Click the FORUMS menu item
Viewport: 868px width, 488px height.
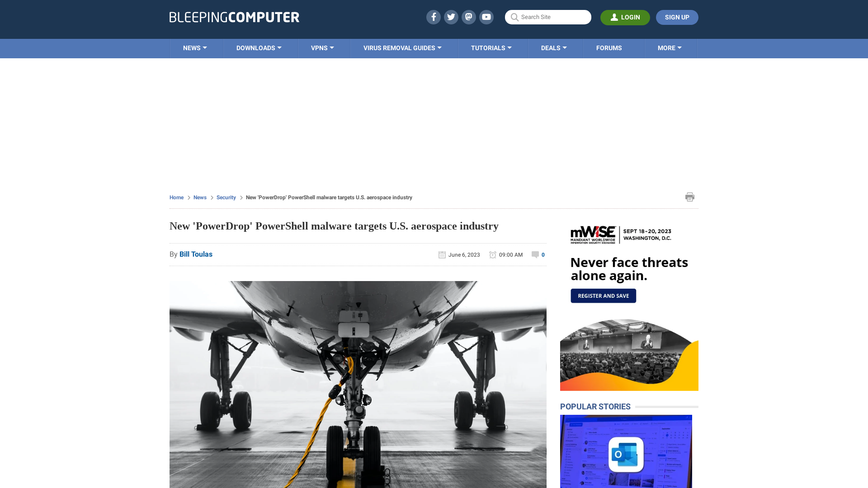coord(609,47)
